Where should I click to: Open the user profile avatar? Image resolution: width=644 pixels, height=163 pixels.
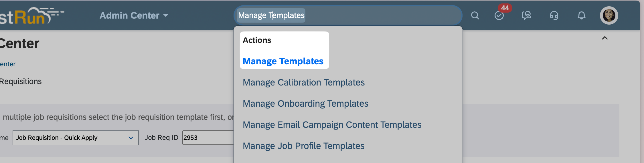609,15
